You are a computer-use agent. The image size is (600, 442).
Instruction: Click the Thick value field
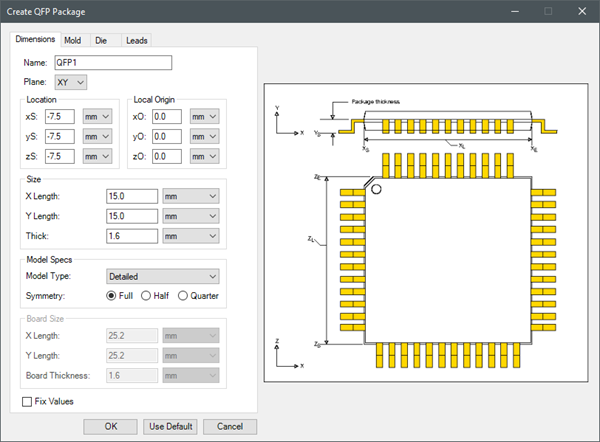(x=132, y=236)
